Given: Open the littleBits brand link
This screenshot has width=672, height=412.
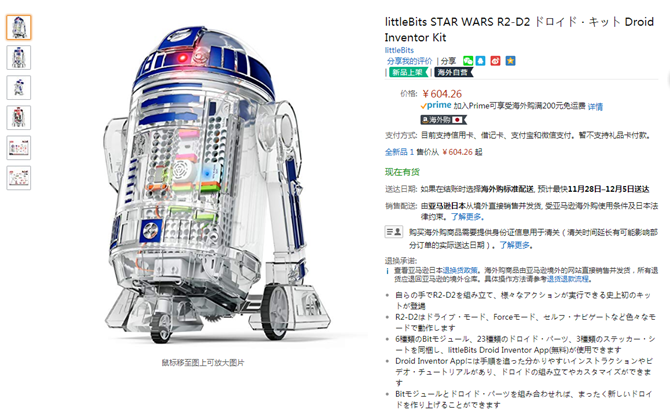Looking at the screenshot, I should (399, 50).
